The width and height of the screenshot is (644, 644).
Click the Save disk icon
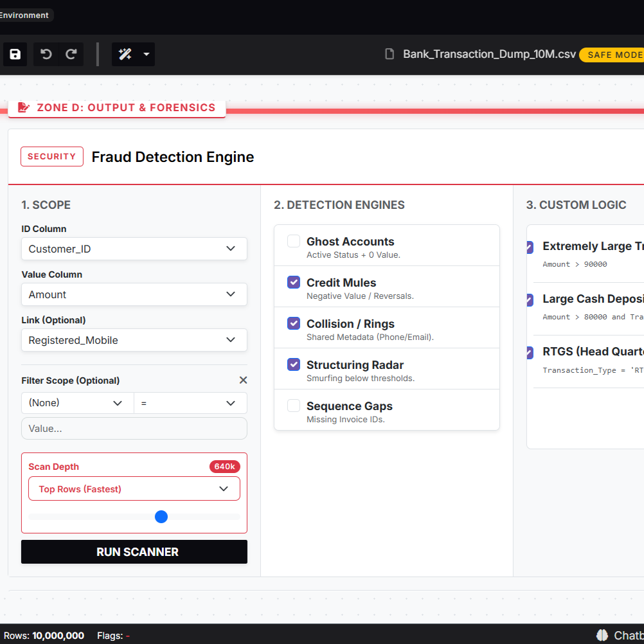point(15,55)
